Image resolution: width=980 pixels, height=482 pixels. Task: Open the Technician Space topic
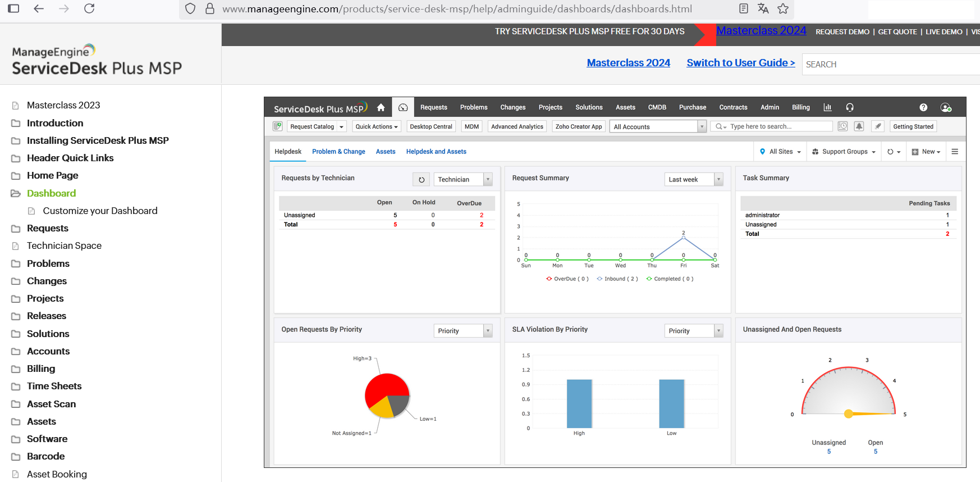64,245
